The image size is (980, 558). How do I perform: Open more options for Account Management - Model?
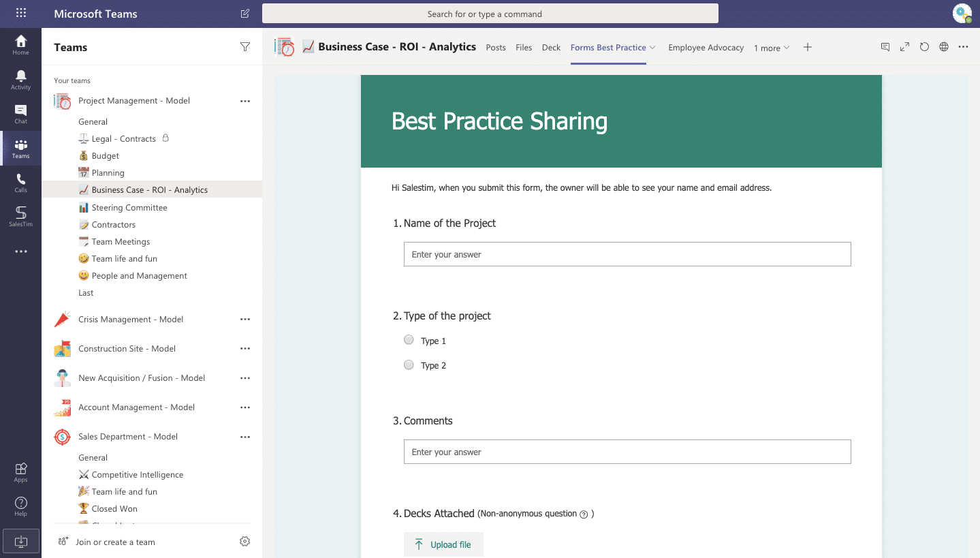pyautogui.click(x=245, y=407)
